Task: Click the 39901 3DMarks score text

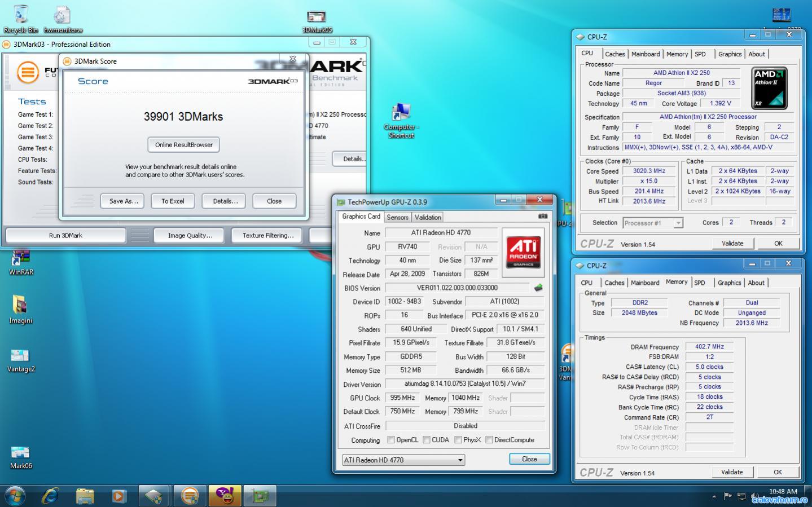Action: (x=183, y=117)
